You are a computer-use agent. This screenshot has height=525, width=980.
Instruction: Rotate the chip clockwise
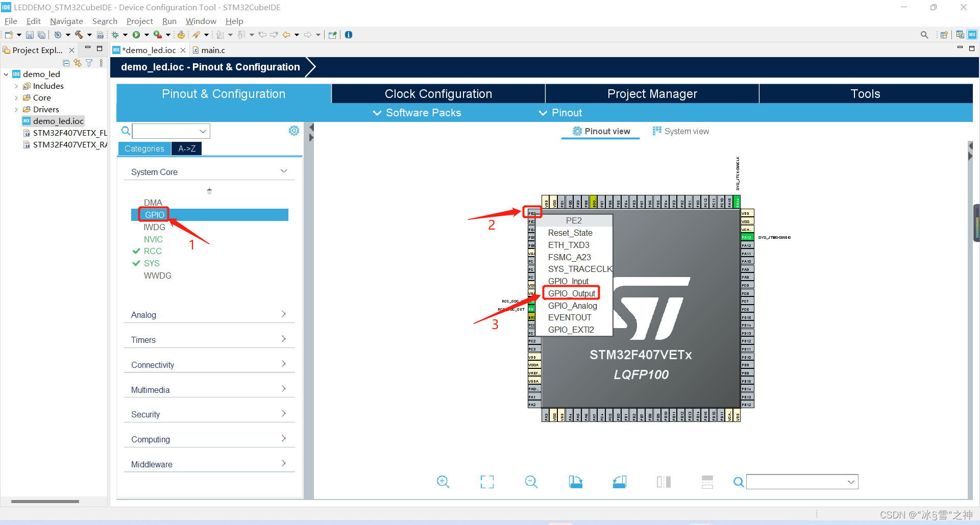(576, 482)
